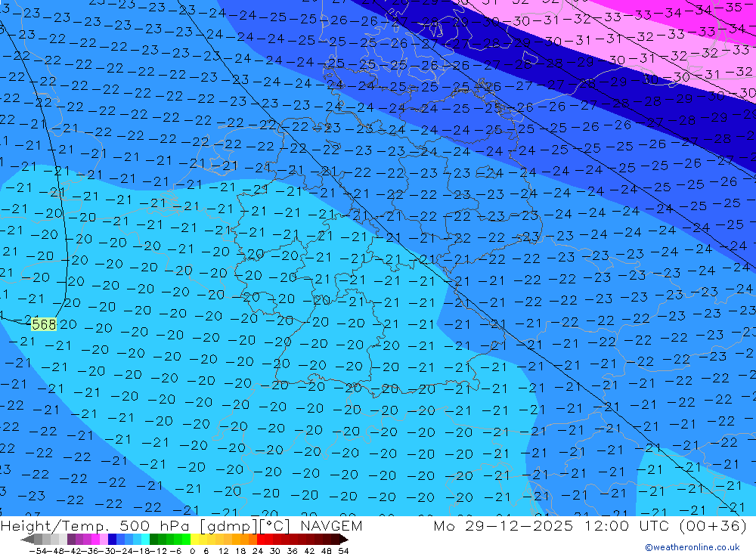Click the 'NAVGEM' model name text
This screenshot has width=756, height=554.
click(331, 525)
